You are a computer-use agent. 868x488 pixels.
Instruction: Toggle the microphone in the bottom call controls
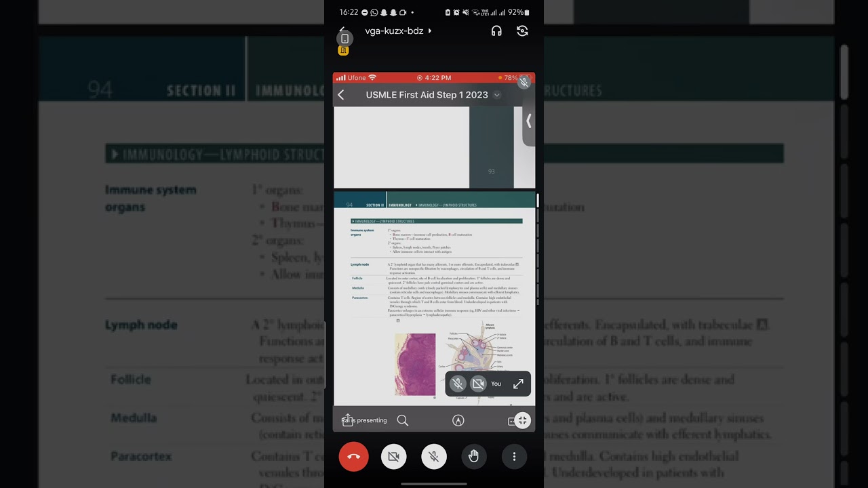pos(434,457)
